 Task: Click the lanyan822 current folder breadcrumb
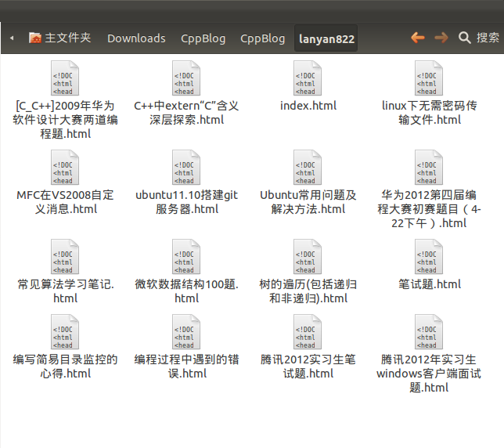326,38
